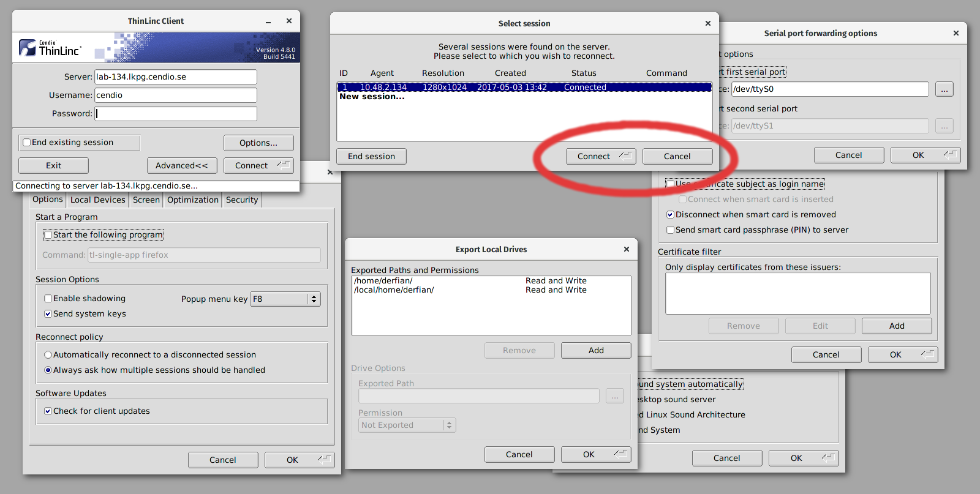Click Connect in the Select session dialog

601,157
